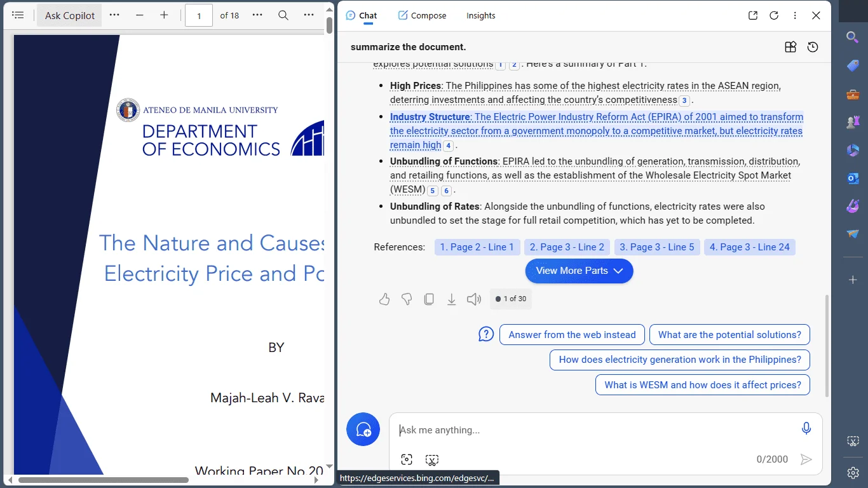Open citation 4 after 'remain high'
The width and height of the screenshot is (868, 488).
point(448,146)
